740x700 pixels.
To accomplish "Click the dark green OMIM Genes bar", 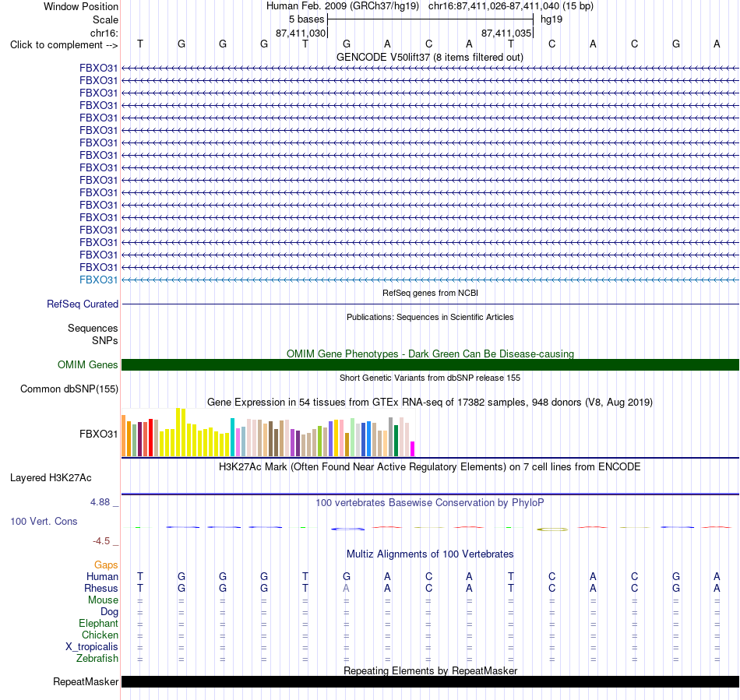I will click(430, 364).
